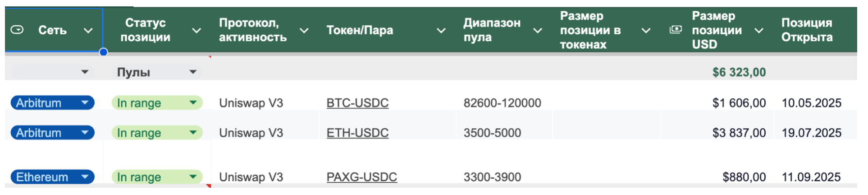Click the dropdown-type icon beside Сеть header

tap(17, 30)
